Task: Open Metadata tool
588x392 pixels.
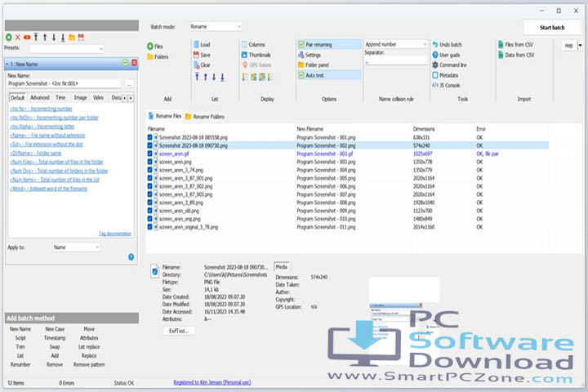Action: (445, 75)
